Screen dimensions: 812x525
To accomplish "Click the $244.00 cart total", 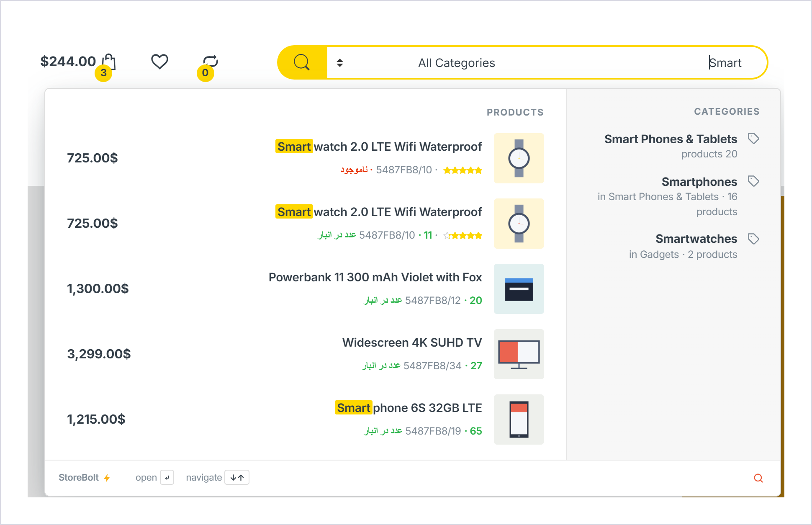I will [x=68, y=62].
